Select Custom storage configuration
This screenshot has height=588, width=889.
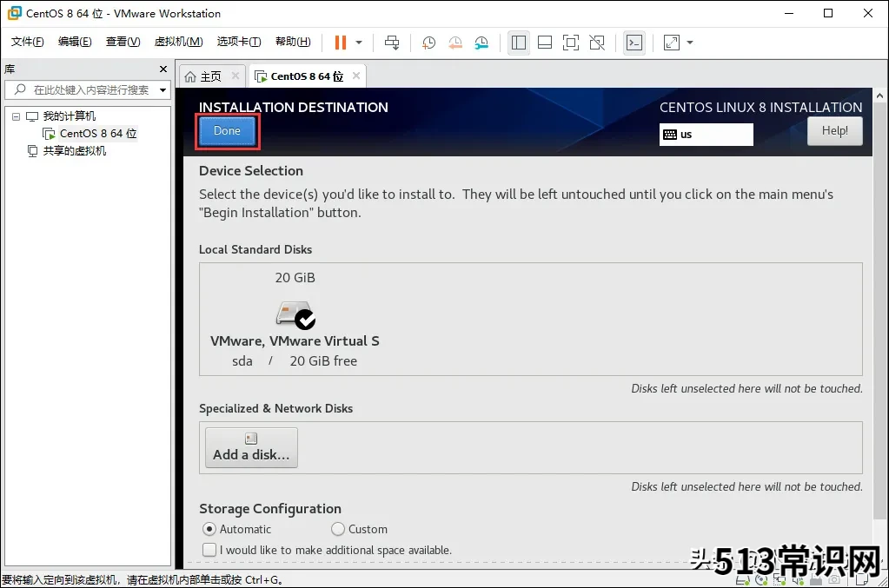338,529
